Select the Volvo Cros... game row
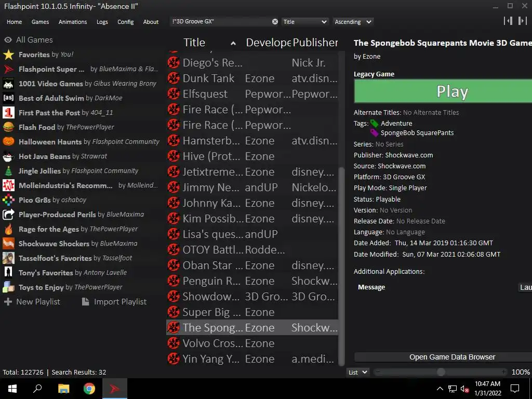The height and width of the screenshot is (399, 532). tap(252, 343)
